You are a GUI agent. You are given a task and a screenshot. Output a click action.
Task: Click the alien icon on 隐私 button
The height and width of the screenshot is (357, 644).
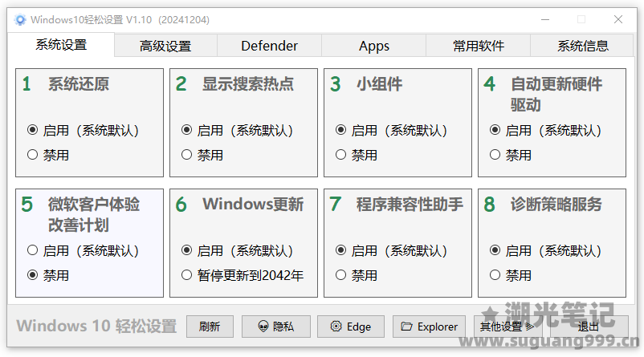pyautogui.click(x=263, y=327)
